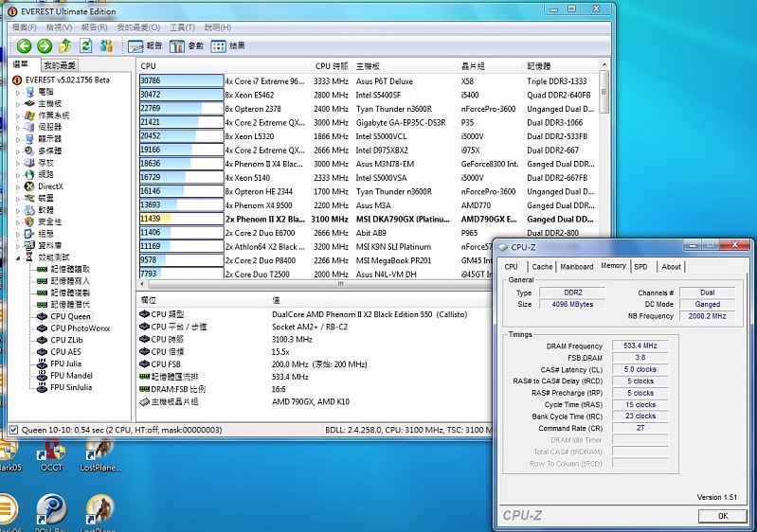757x532 pixels.
Task: Select the 多媒體 multimedia tree item
Action: (x=49, y=151)
